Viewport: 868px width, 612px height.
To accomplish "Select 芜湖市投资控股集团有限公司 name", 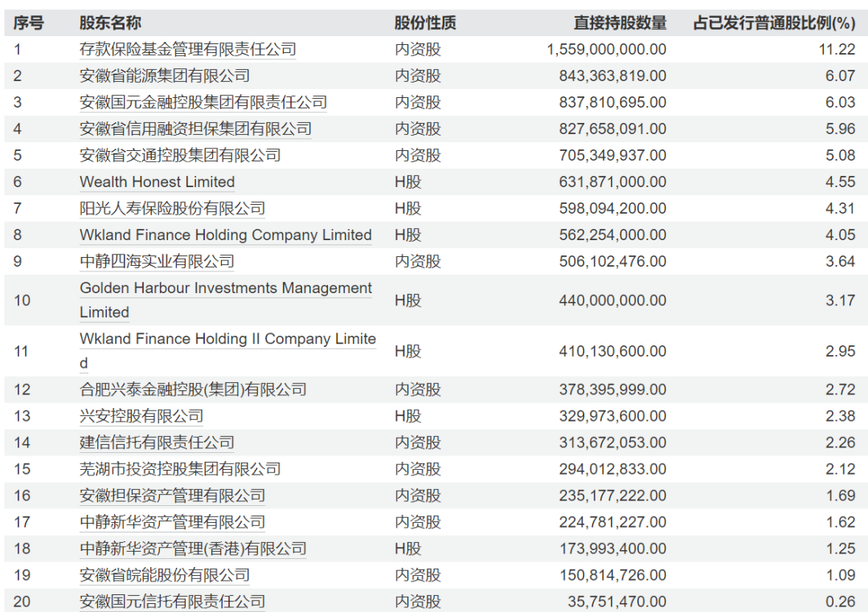I will click(180, 469).
